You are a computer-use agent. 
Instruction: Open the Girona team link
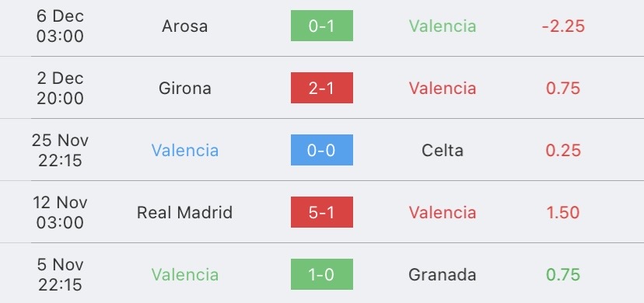185,88
